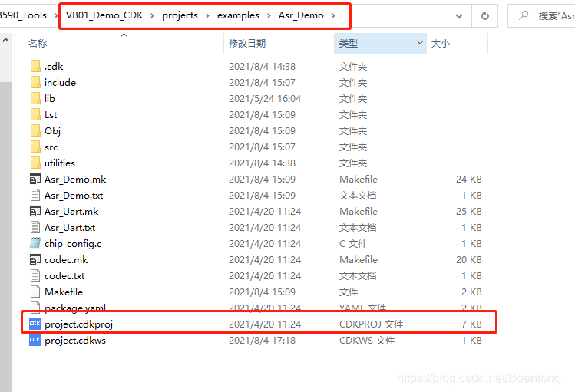Select the utilities folder icon
The image size is (575, 392).
35,163
